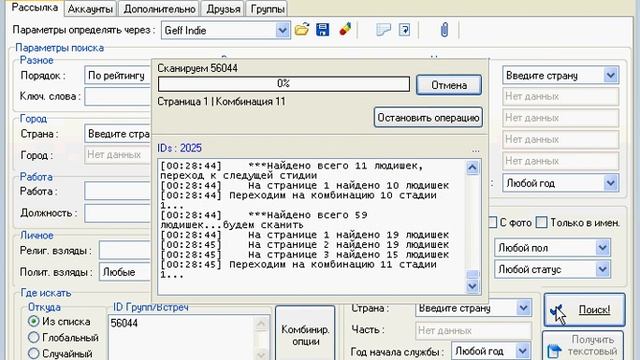Click the log scrollbar up arrow
Image resolution: width=640 pixels, height=360 pixels.
click(x=472, y=167)
